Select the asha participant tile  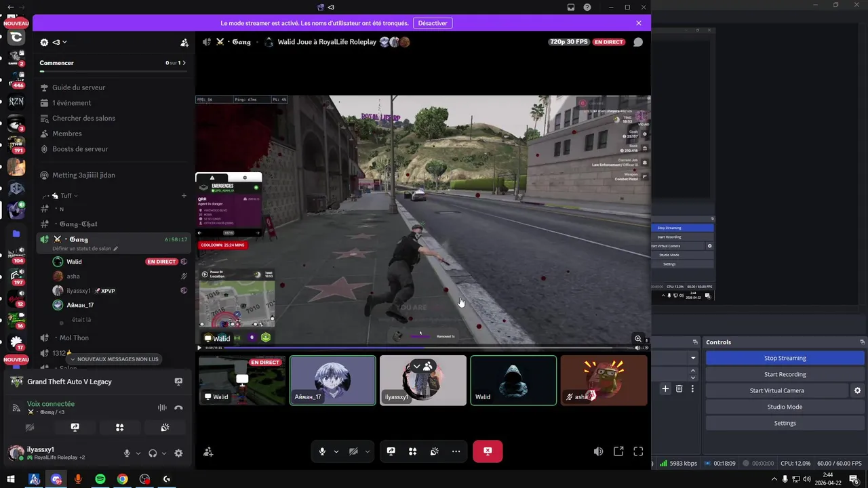tap(604, 380)
